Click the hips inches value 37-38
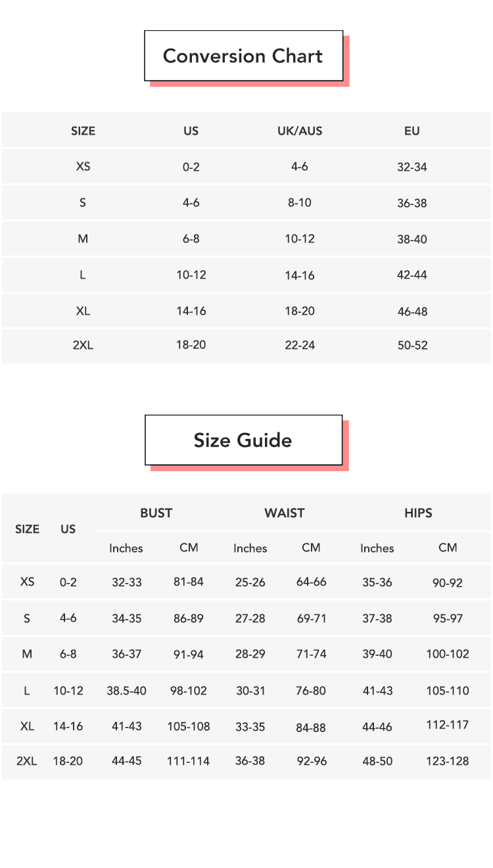 pyautogui.click(x=377, y=618)
